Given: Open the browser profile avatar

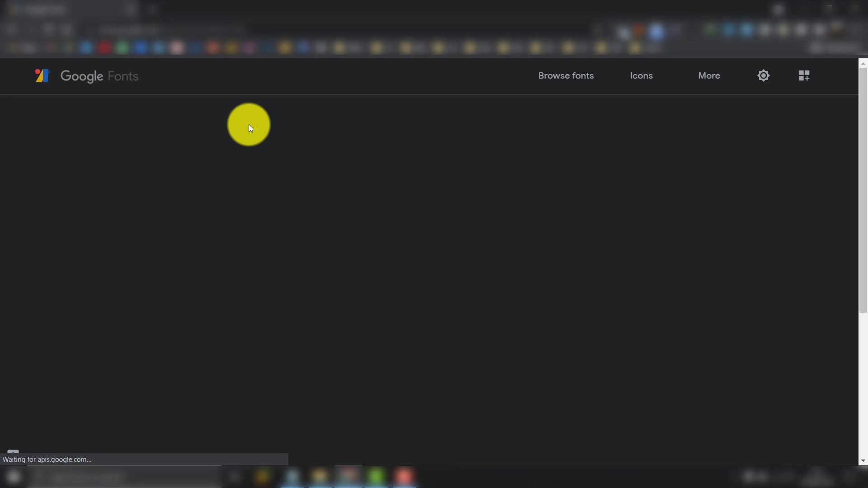Looking at the screenshot, I should 837,30.
